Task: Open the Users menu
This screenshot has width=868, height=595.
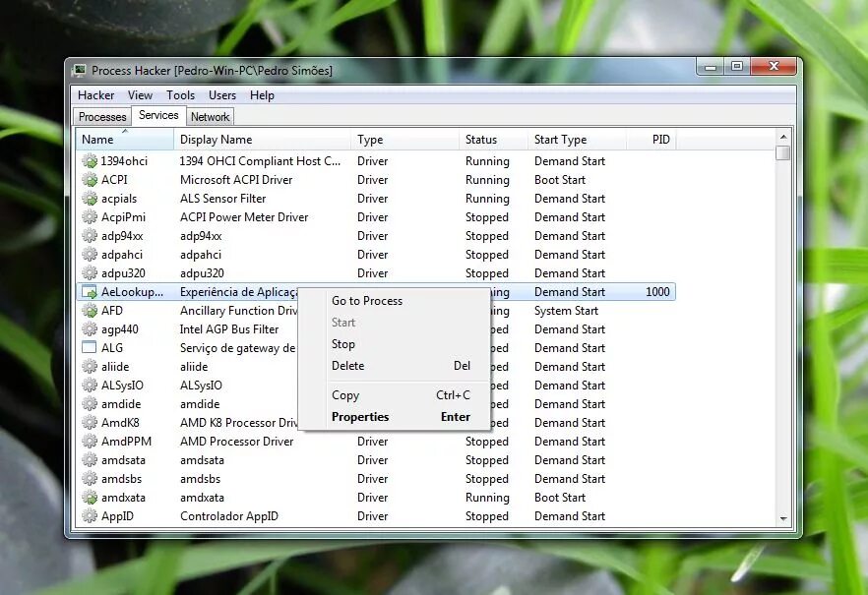Action: tap(222, 95)
